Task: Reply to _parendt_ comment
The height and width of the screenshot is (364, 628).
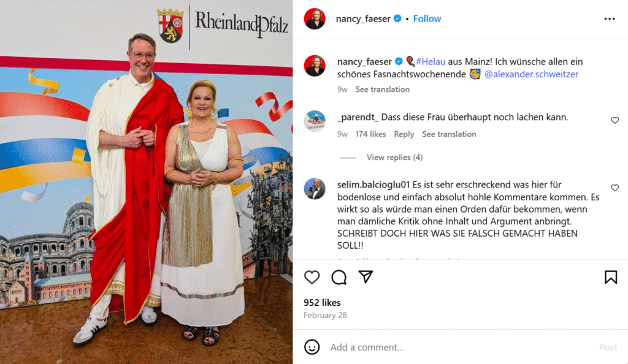Action: coord(404,134)
